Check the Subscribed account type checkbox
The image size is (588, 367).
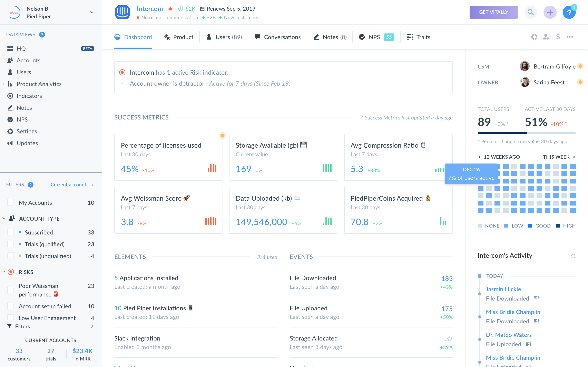(11, 232)
